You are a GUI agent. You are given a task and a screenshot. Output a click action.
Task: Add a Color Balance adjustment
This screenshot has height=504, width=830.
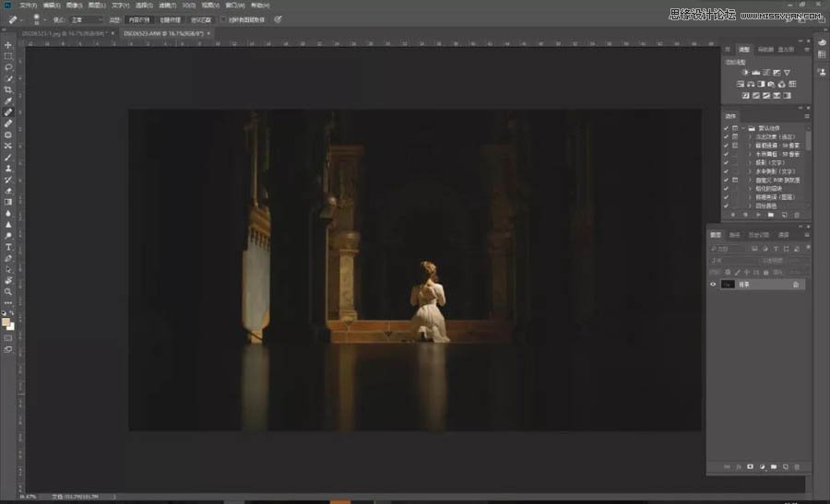tap(750, 84)
